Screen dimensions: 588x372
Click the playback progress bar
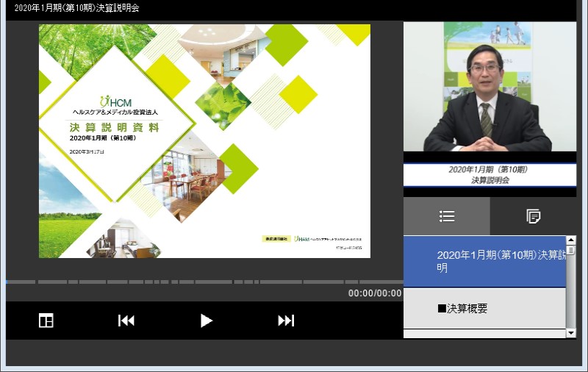205,282
